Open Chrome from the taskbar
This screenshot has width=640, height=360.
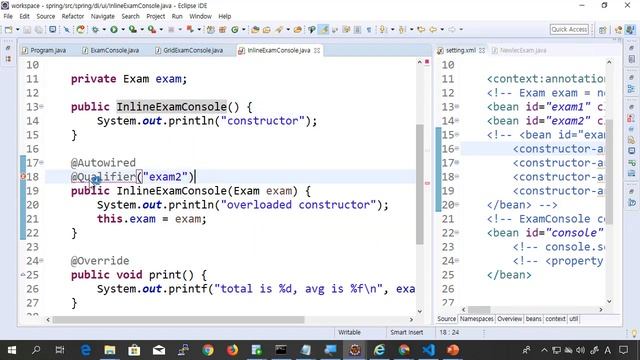coord(208,350)
